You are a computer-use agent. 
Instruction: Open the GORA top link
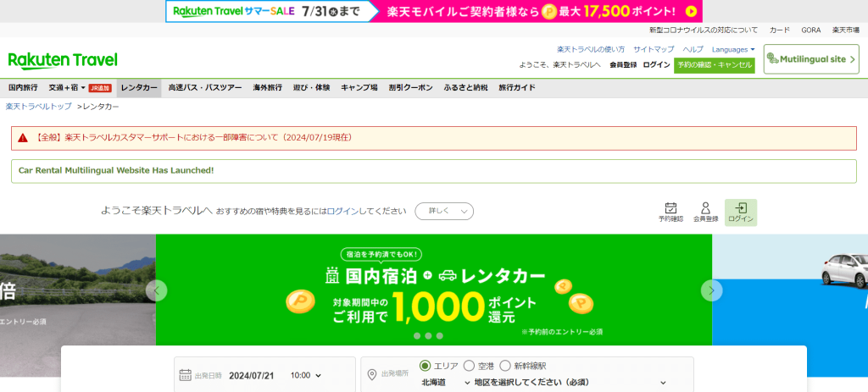click(811, 30)
